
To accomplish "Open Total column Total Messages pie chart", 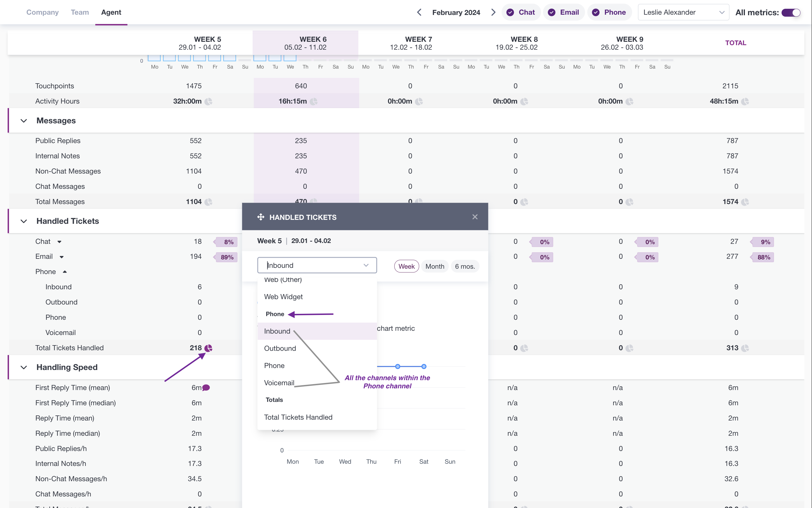I will [745, 202].
